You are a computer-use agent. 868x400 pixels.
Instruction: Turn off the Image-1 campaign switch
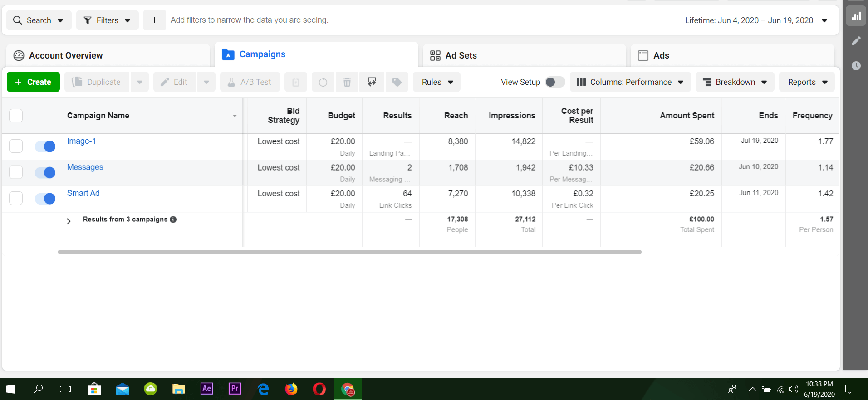pyautogui.click(x=45, y=146)
